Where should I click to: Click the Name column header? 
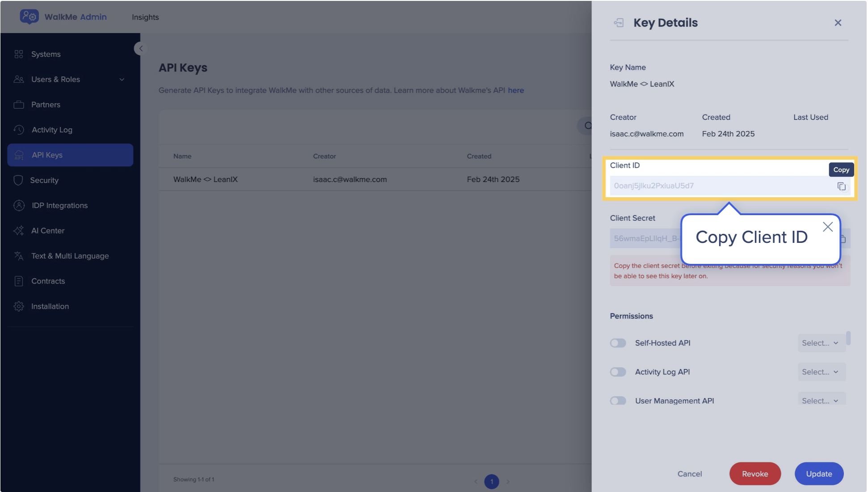tap(182, 156)
